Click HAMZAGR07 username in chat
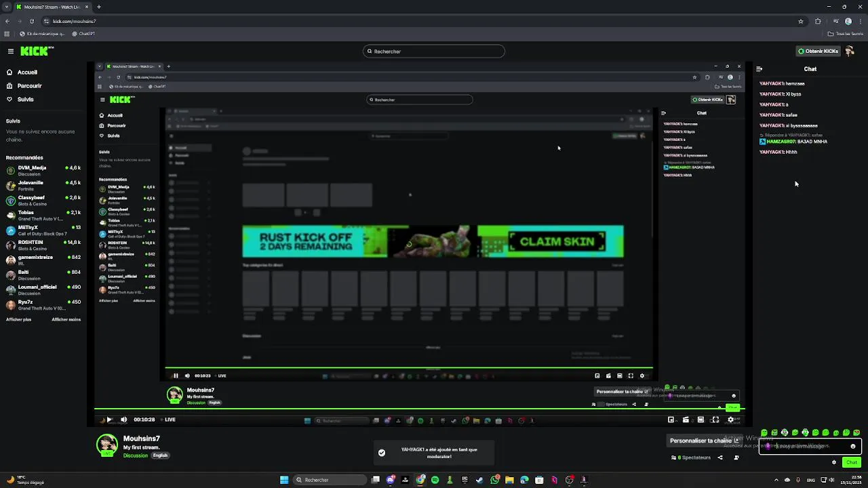The height and width of the screenshot is (488, 868). [x=781, y=142]
